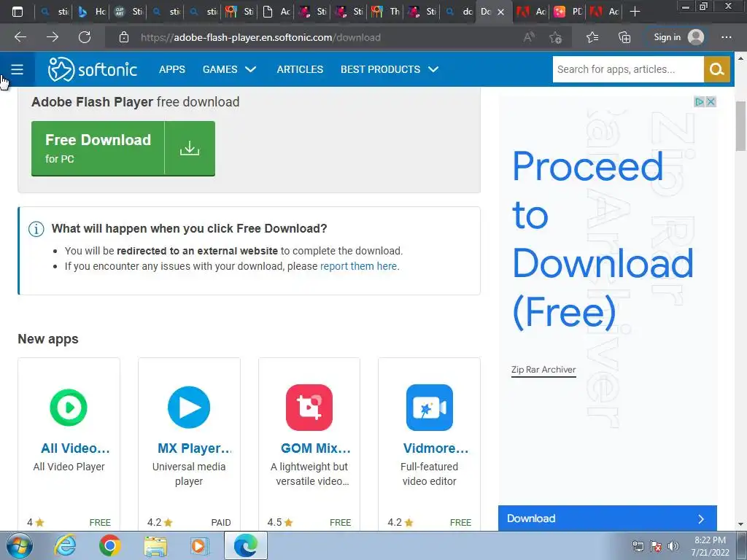Click the info circle icon beside the question
The height and width of the screenshot is (560, 747).
pos(36,229)
